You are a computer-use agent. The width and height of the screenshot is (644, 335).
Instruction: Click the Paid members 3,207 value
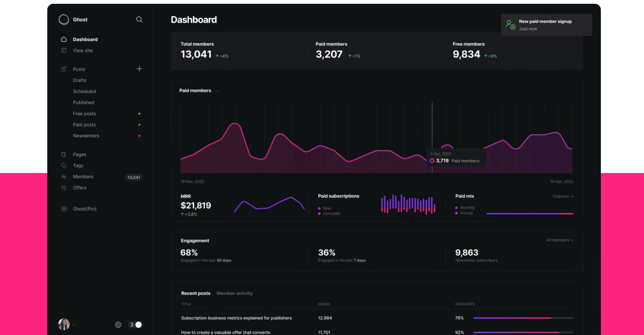[329, 54]
